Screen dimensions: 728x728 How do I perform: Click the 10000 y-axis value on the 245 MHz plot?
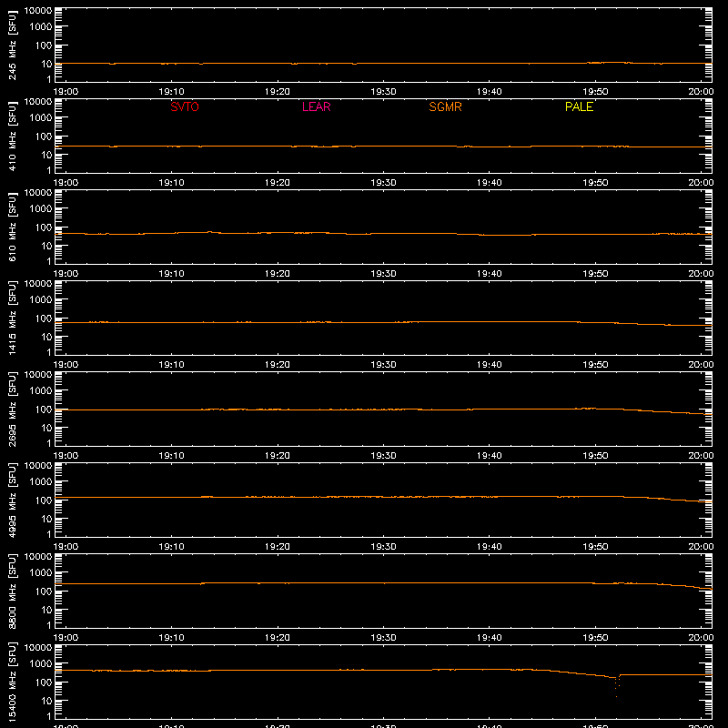point(38,10)
